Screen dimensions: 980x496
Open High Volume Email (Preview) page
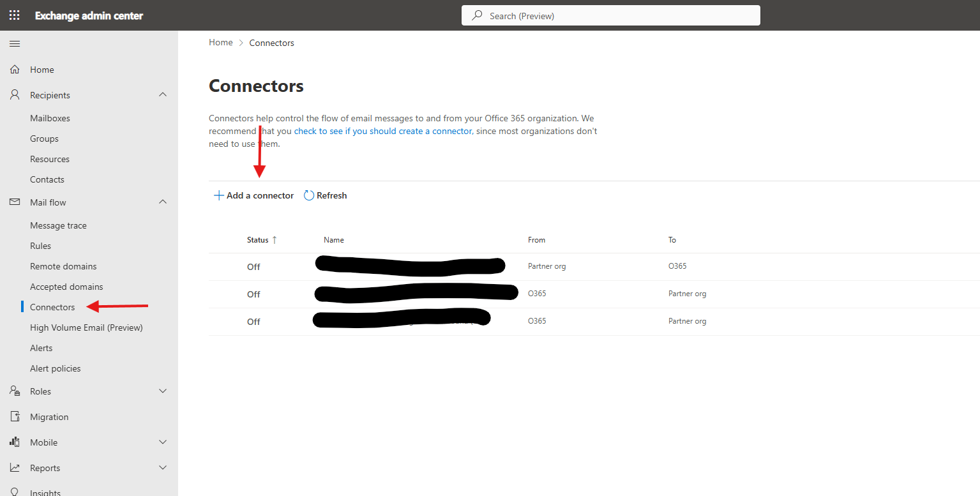tap(86, 327)
